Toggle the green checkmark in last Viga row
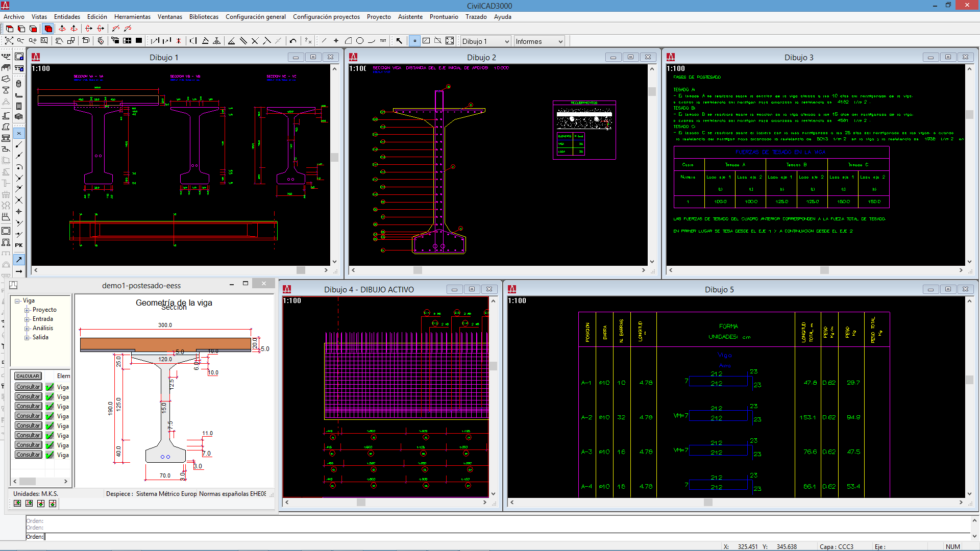 point(50,455)
